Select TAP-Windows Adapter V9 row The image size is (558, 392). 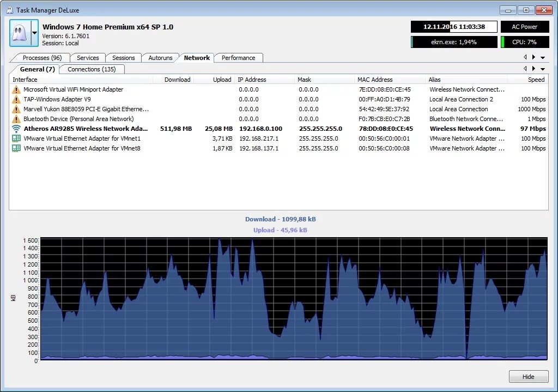278,99
